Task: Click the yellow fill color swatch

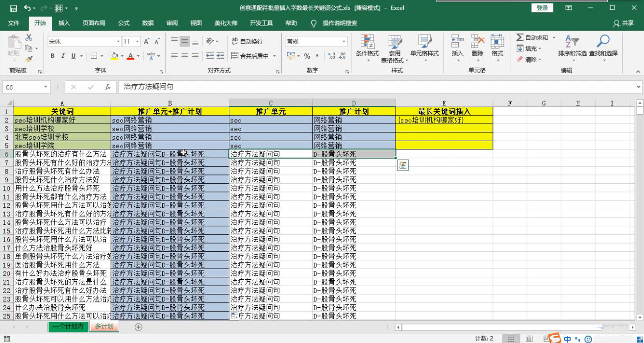Action: pyautogui.click(x=115, y=56)
